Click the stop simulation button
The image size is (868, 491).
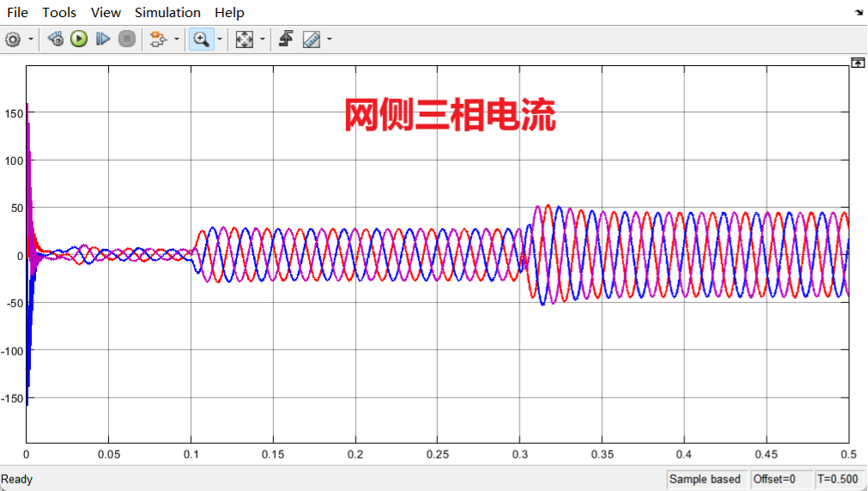[127, 39]
